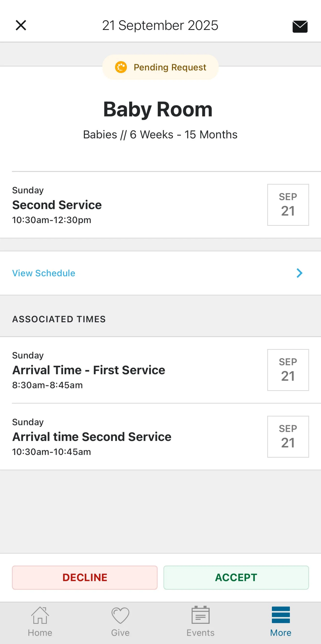
Task: Tap the Baby Room title
Action: point(158,109)
